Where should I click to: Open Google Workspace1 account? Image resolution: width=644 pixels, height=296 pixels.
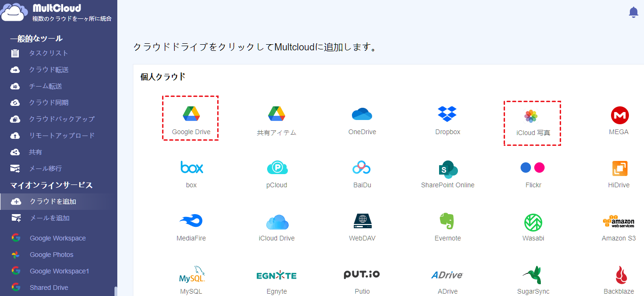coord(58,271)
